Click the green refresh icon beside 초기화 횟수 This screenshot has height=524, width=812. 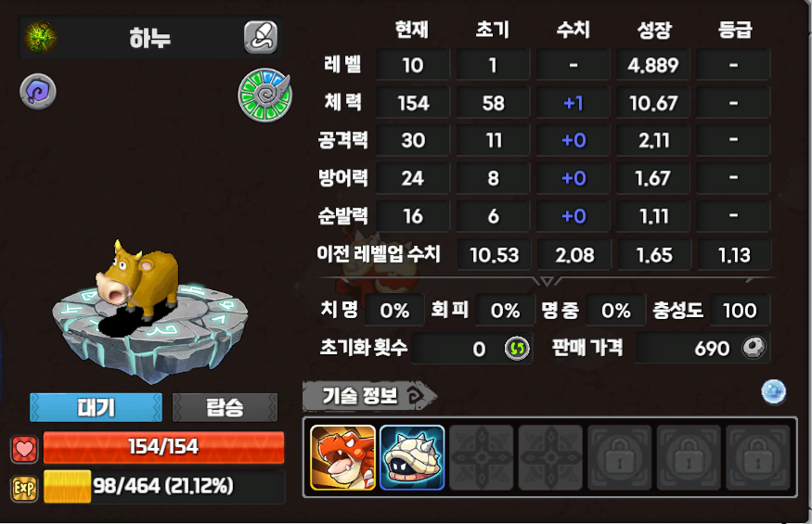tap(517, 348)
